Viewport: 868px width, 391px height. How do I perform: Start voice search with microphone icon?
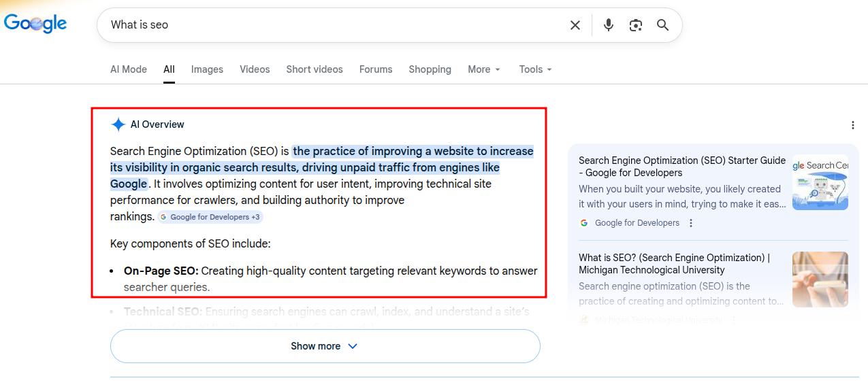tap(609, 25)
